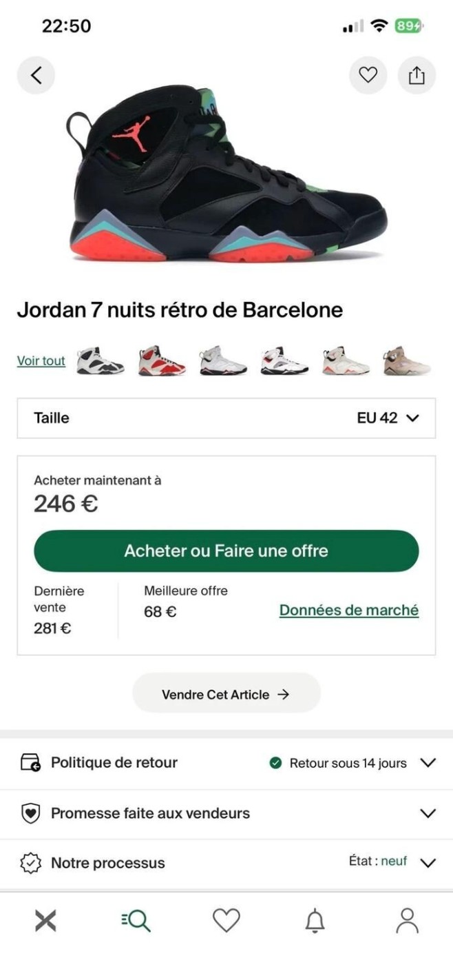Expand the Politique de retour section

[x=226, y=763]
